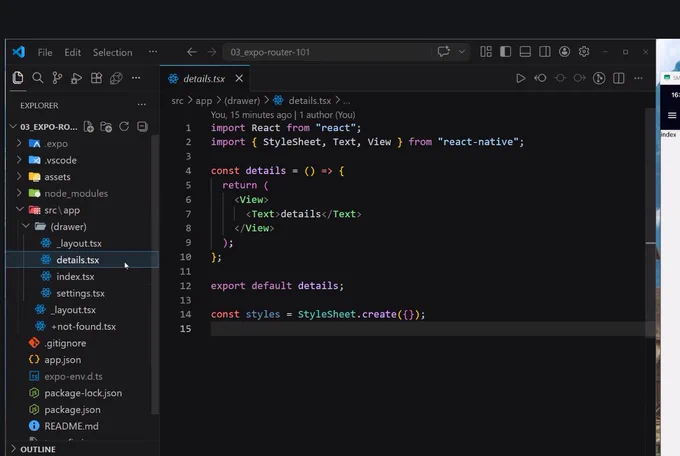Run the file with the play icon

pyautogui.click(x=520, y=78)
